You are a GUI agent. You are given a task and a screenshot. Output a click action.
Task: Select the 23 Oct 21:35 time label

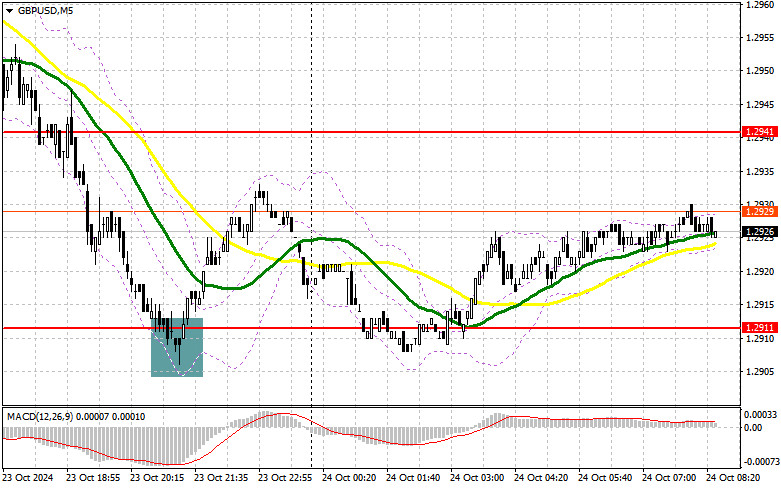221,478
